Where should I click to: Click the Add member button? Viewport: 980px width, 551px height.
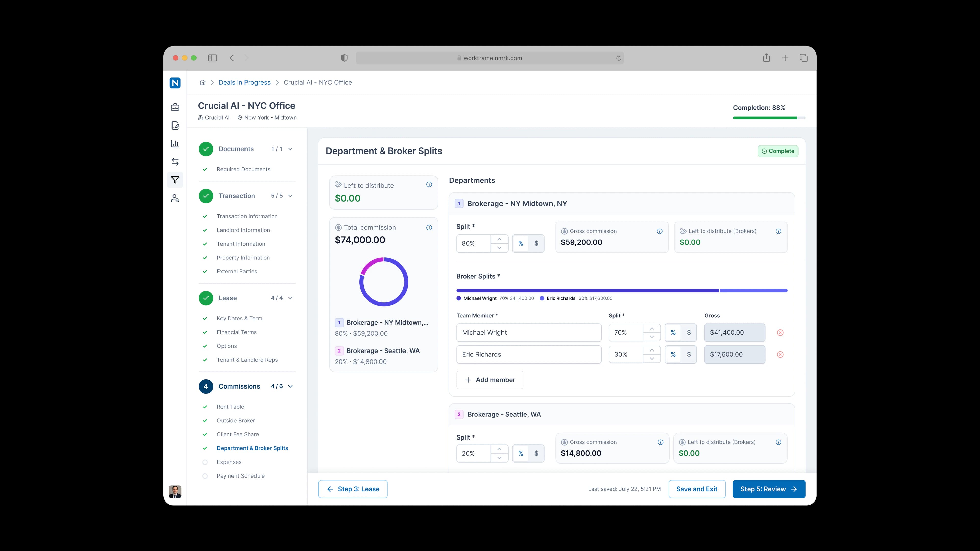point(490,380)
